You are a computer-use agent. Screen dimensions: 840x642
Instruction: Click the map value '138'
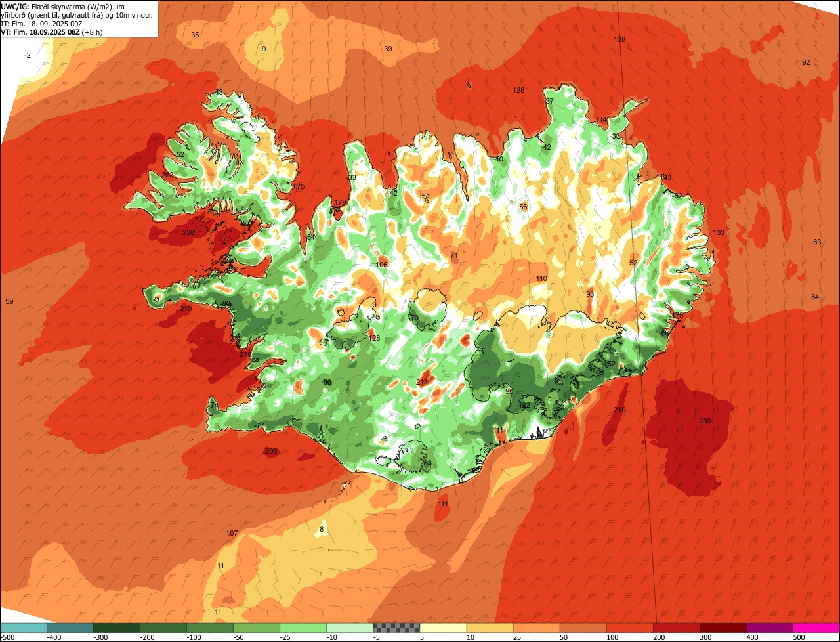point(619,39)
